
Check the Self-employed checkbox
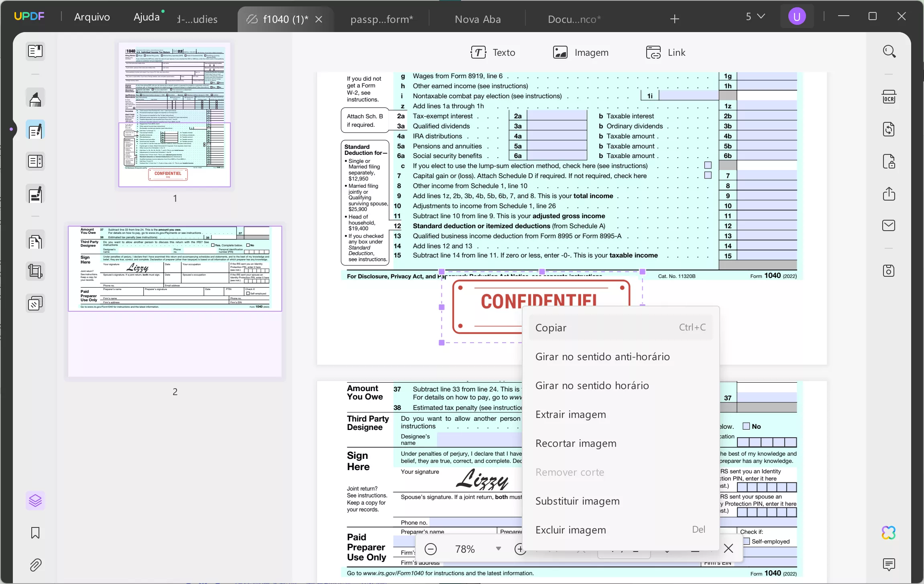(x=747, y=541)
